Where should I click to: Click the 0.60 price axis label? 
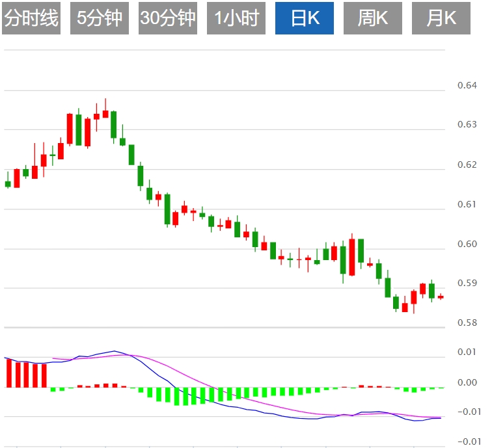coord(467,244)
